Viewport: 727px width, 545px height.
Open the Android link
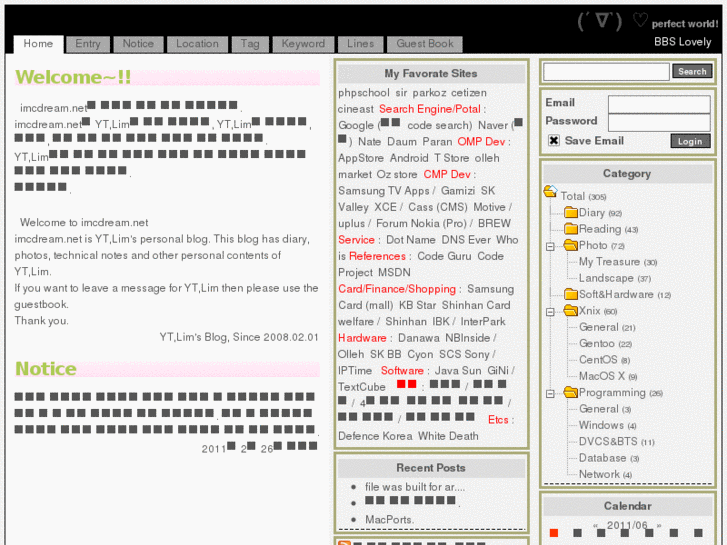coord(409,158)
